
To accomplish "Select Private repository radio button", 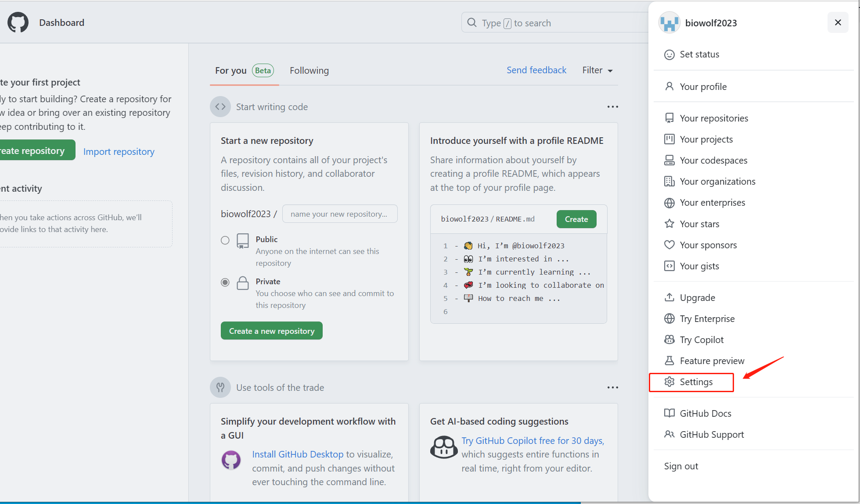I will 225,282.
